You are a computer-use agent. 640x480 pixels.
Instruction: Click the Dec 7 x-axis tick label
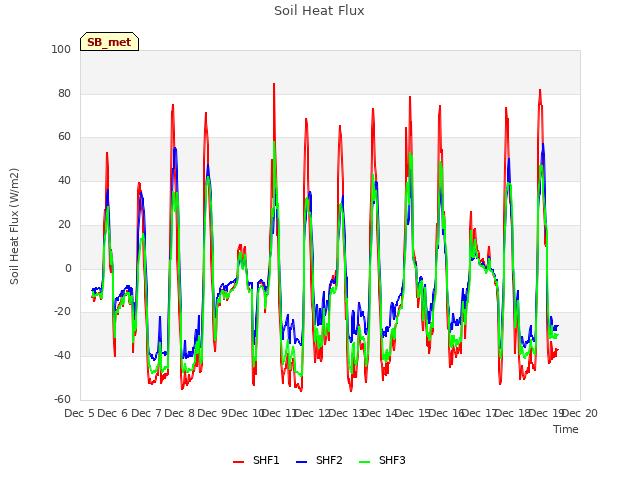tap(146, 413)
